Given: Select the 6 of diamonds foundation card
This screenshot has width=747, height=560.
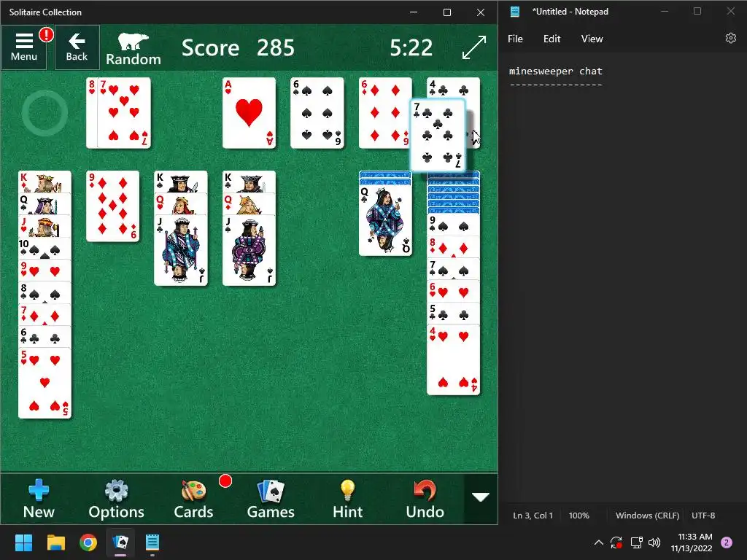Looking at the screenshot, I should [385, 113].
